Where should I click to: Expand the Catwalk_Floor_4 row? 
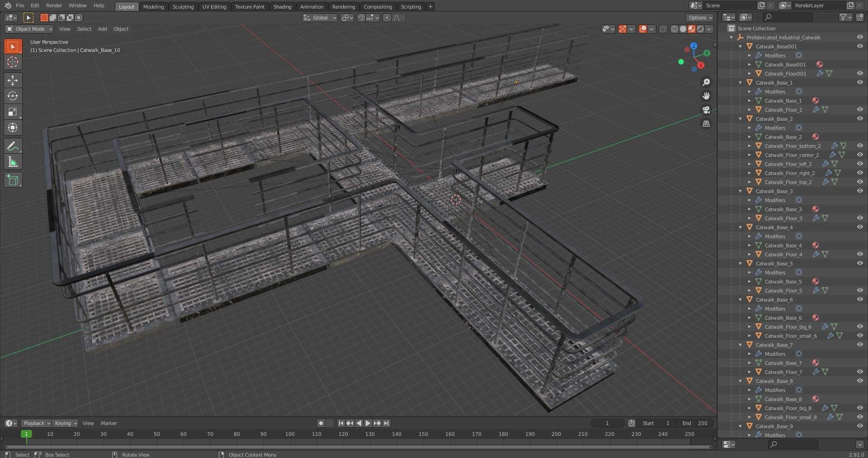coord(749,255)
